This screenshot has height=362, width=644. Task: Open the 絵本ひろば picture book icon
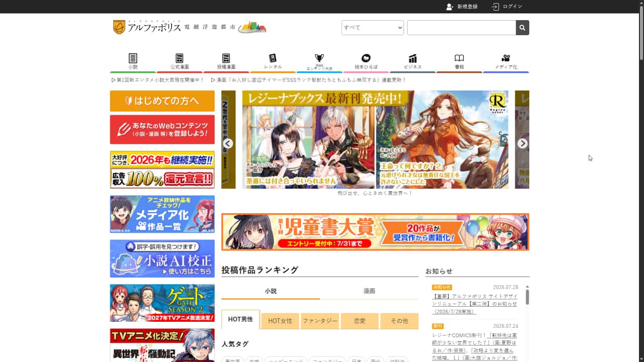pos(366,58)
